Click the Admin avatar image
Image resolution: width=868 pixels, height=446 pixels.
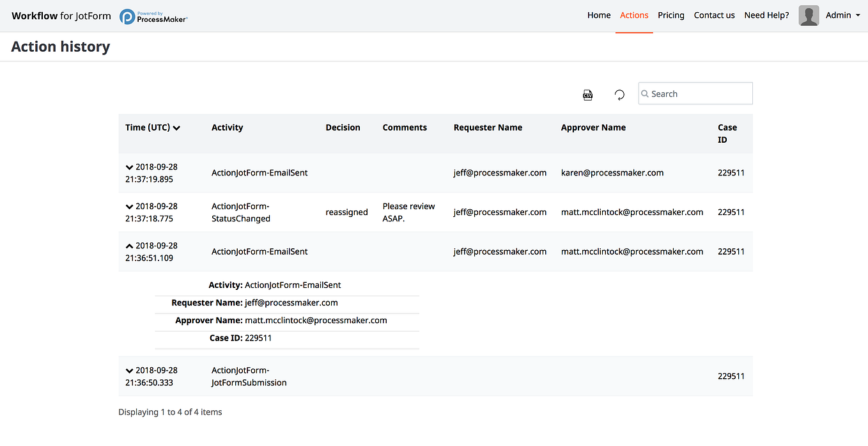coord(809,15)
